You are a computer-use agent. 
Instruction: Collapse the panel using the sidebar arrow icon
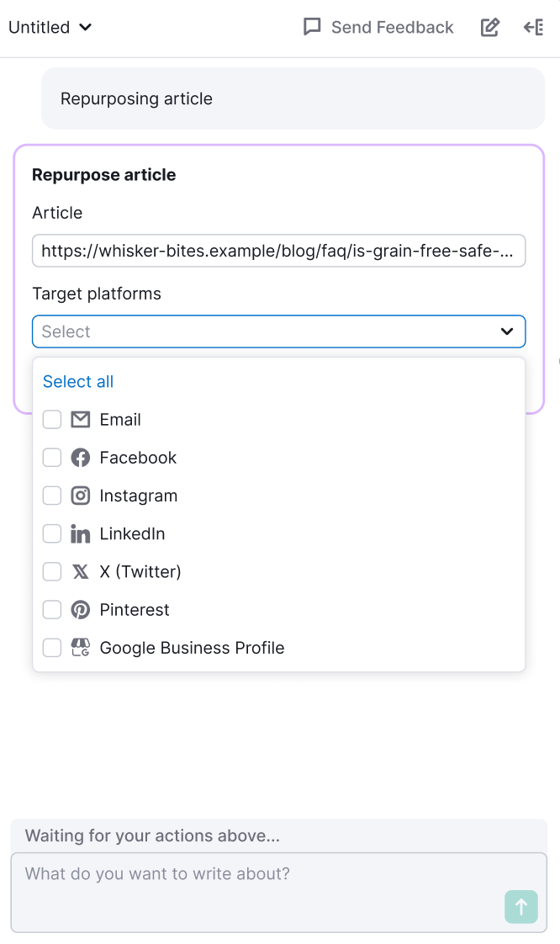(x=532, y=27)
